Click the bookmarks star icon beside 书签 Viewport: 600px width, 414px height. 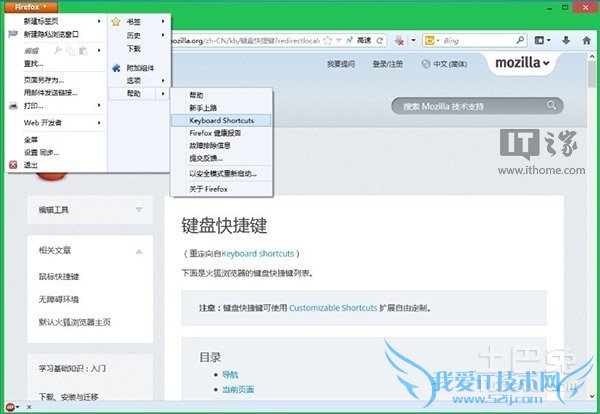point(116,22)
